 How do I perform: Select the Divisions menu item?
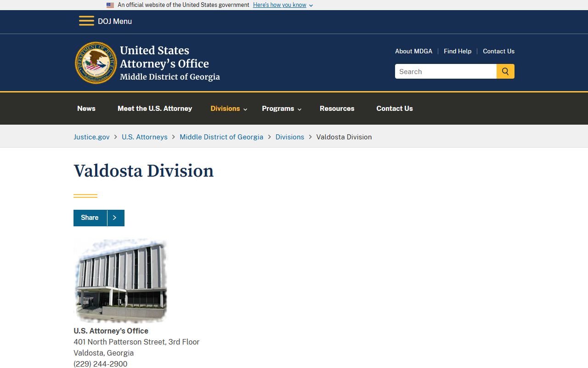click(x=225, y=109)
